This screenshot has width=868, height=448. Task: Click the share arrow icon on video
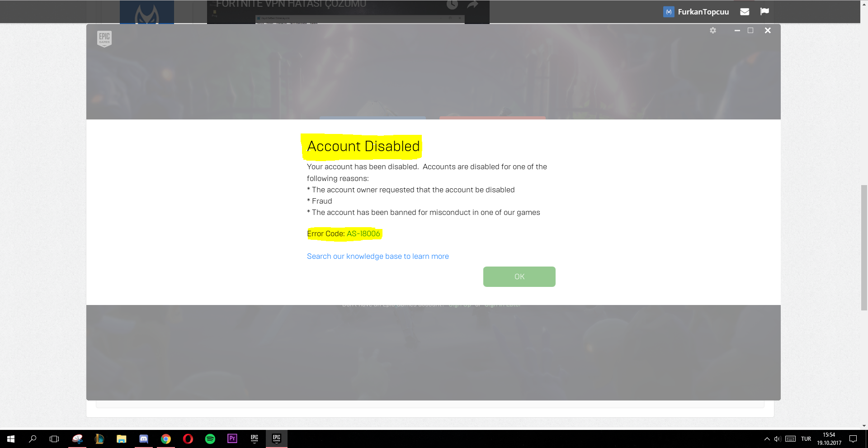(472, 5)
